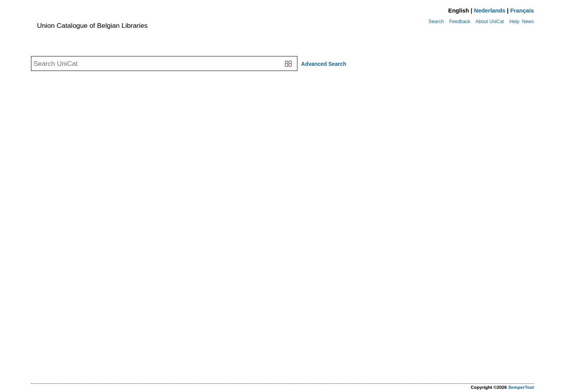Switch language to Français
565x392 pixels.
click(x=522, y=11)
